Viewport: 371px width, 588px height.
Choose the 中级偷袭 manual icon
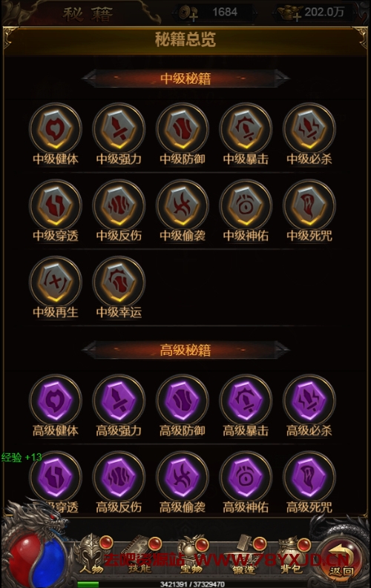click(183, 205)
